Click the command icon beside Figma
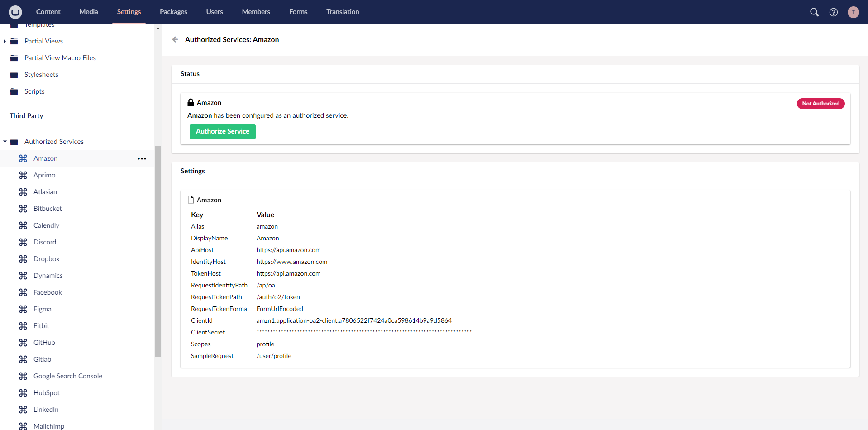 tap(23, 309)
